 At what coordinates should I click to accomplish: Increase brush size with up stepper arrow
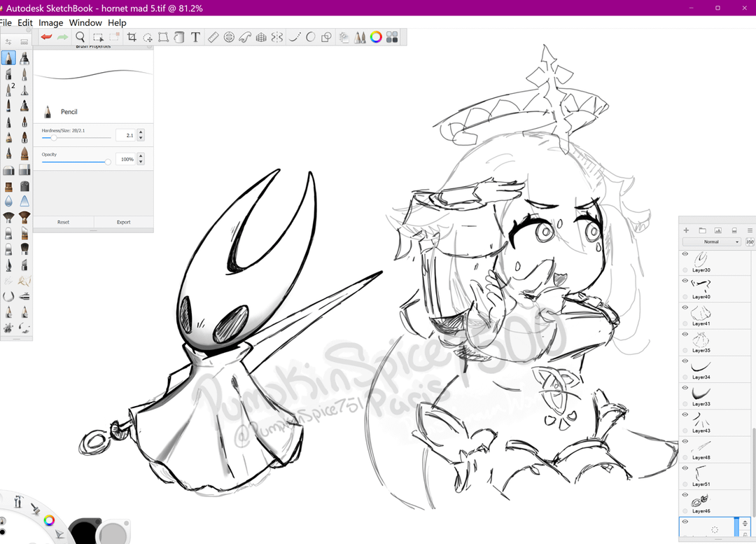141,132
